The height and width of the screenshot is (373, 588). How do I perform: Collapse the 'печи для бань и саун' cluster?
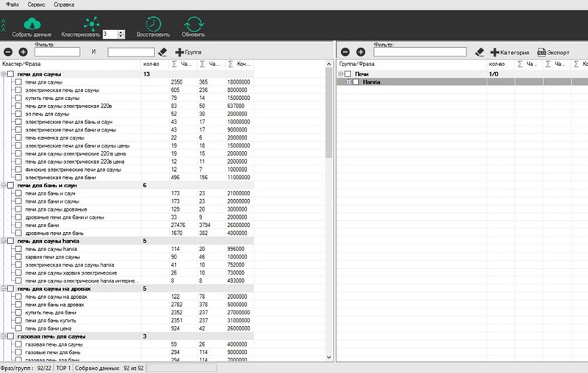(4, 185)
